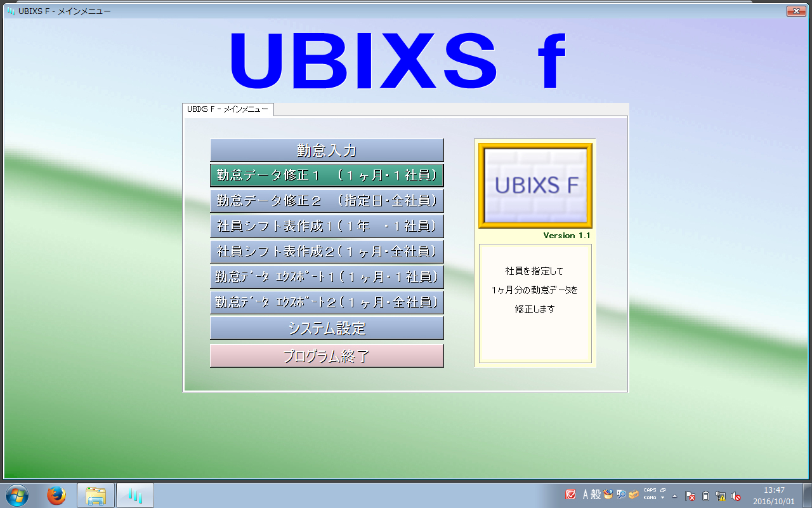
Task: Toggle the KANA lock indicator
Action: (650, 498)
